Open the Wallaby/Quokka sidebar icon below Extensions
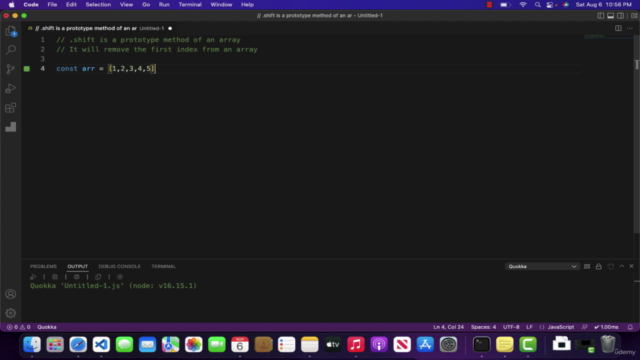Image resolution: width=640 pixels, height=360 pixels. tap(11, 127)
